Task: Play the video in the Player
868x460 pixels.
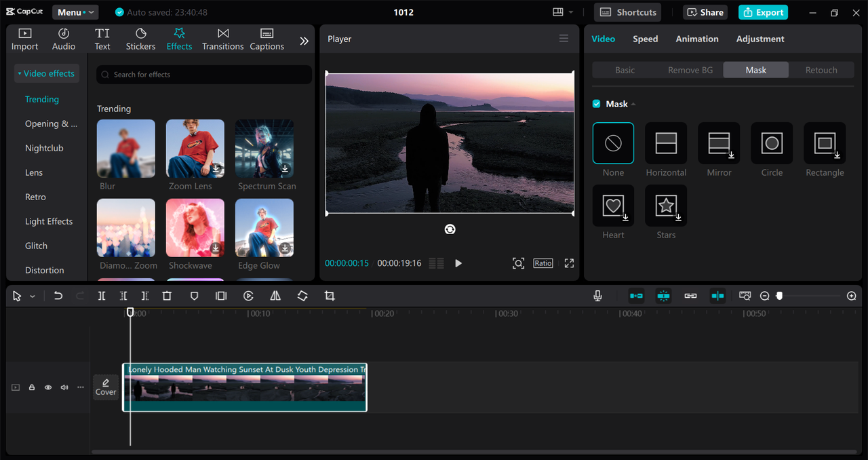Action: [x=458, y=263]
